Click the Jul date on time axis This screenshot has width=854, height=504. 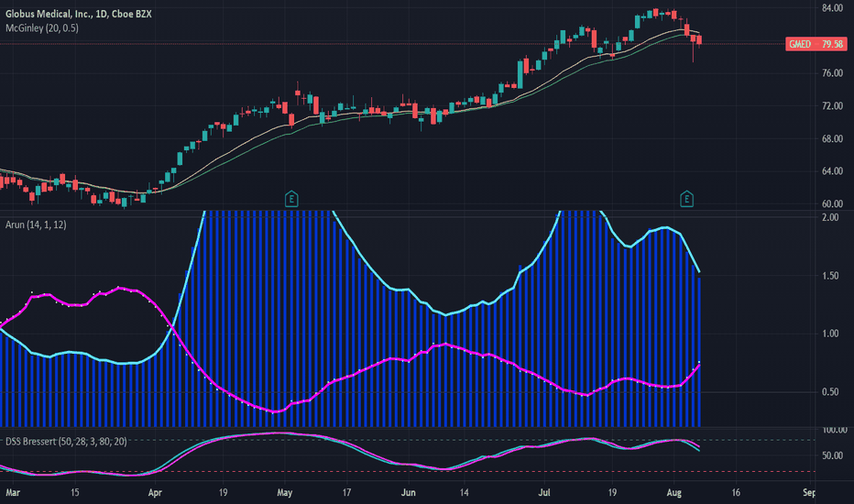544,493
